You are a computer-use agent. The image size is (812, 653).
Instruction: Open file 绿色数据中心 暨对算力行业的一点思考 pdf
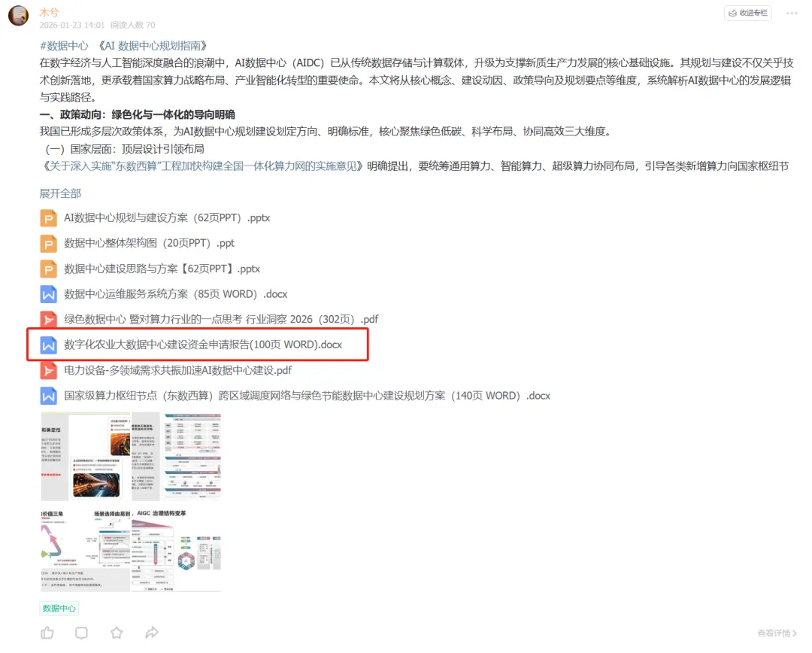pos(221,320)
